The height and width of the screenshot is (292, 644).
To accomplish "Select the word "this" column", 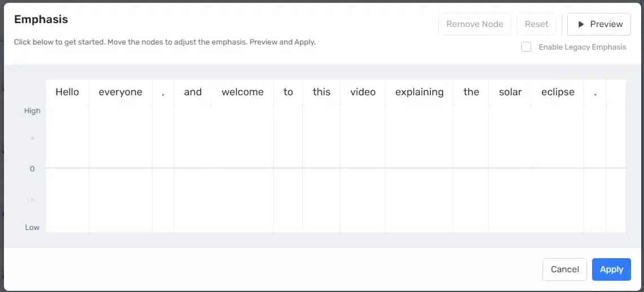I will click(x=321, y=92).
